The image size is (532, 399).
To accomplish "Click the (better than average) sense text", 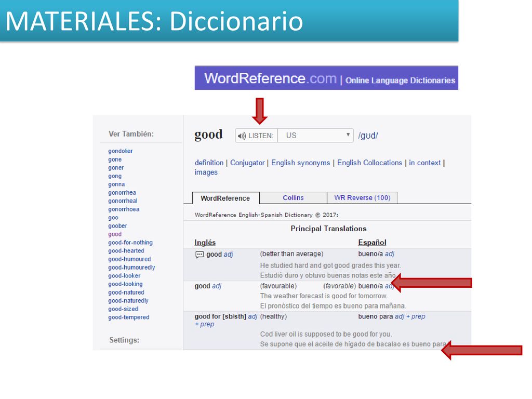I will [x=292, y=254].
